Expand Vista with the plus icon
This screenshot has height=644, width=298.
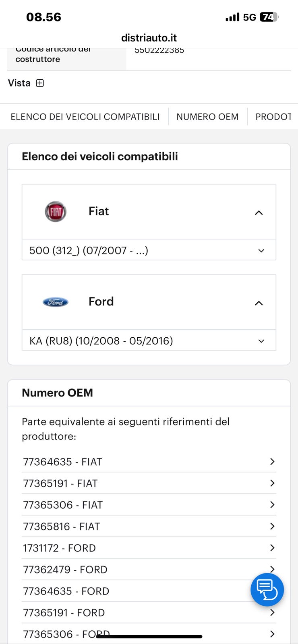pos(40,83)
